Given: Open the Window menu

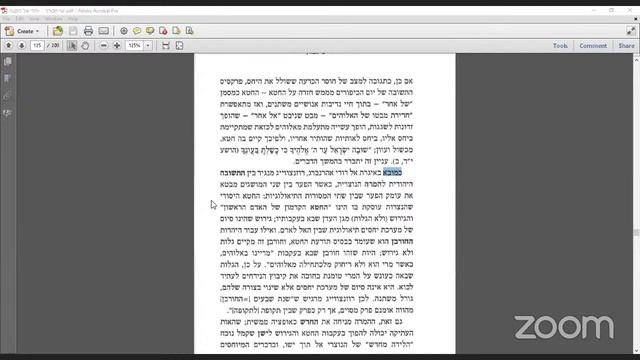Looking at the screenshot, I should [x=54, y=19].
